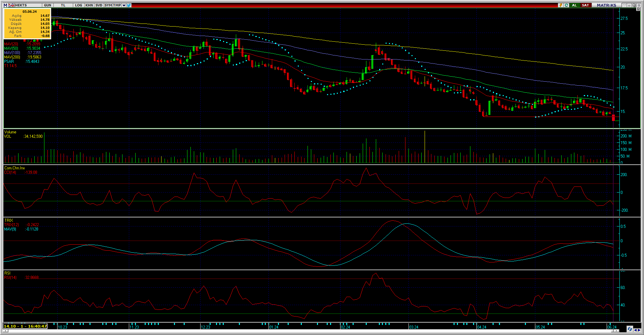Open the TMP template menu
Image resolution: width=644 pixels, height=335 pixels.
[117, 5]
